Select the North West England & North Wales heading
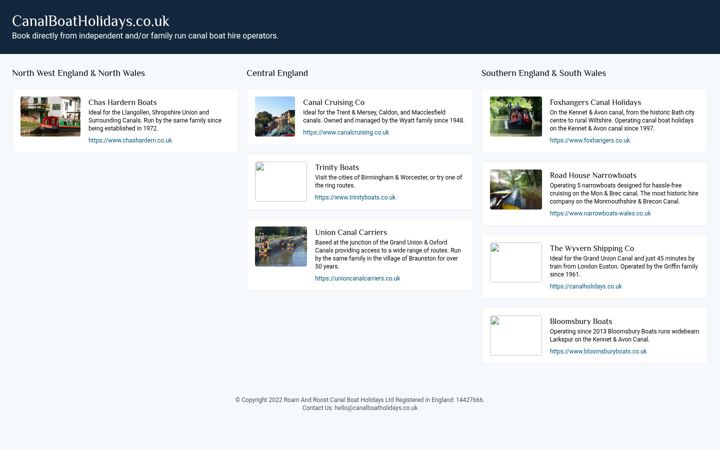This screenshot has height=450, width=720. 79,73
